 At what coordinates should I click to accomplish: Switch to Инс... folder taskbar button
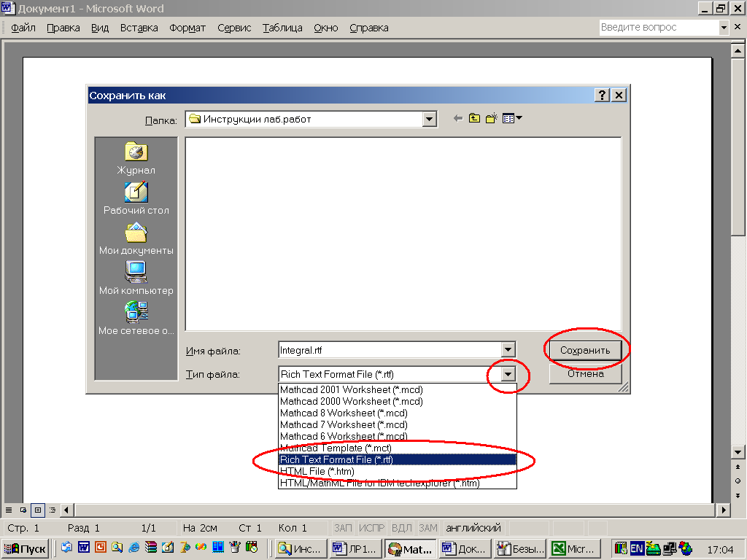click(301, 549)
